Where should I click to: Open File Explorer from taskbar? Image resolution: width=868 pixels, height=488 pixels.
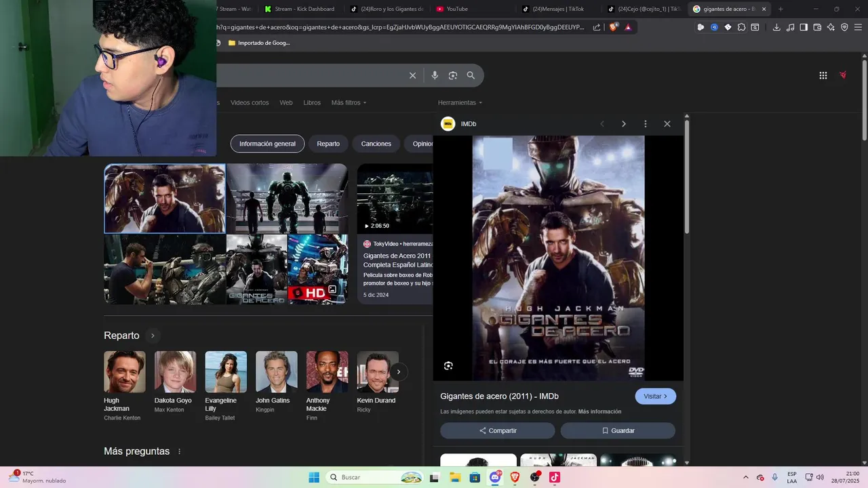tap(455, 477)
